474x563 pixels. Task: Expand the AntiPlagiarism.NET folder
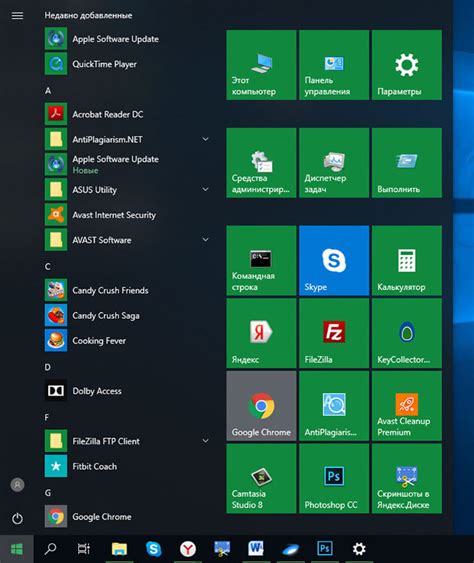click(205, 139)
